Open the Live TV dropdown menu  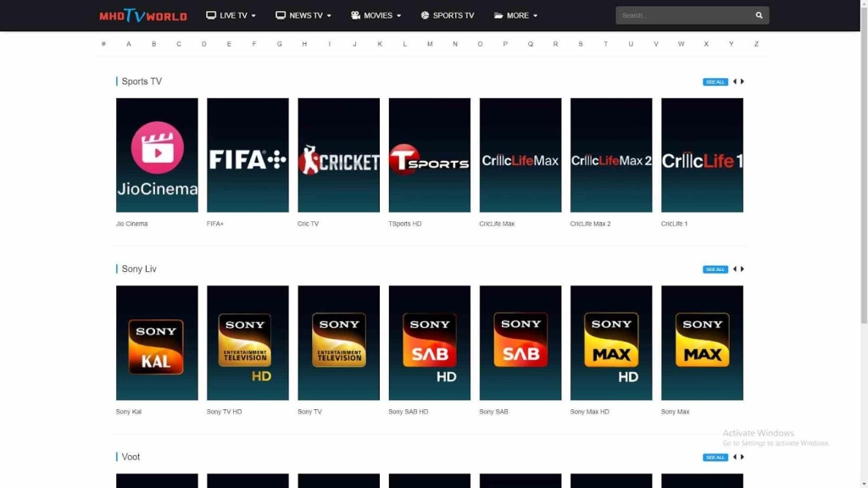pyautogui.click(x=231, y=15)
